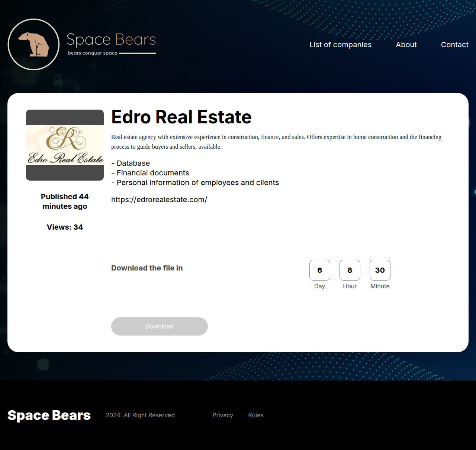Click the Download the file in label
476x450 pixels.
pyautogui.click(x=147, y=268)
